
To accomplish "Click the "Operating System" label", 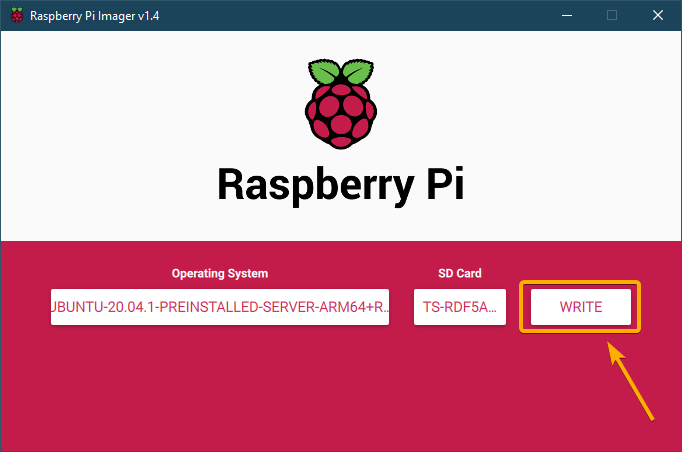I will point(219,273).
